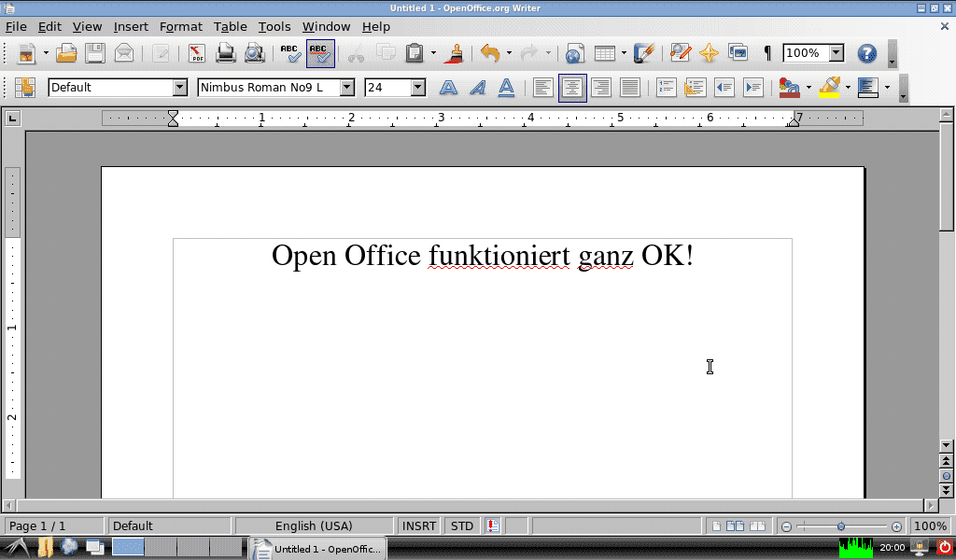The height and width of the screenshot is (560, 956).
Task: Toggle Italic formatting
Action: (477, 88)
